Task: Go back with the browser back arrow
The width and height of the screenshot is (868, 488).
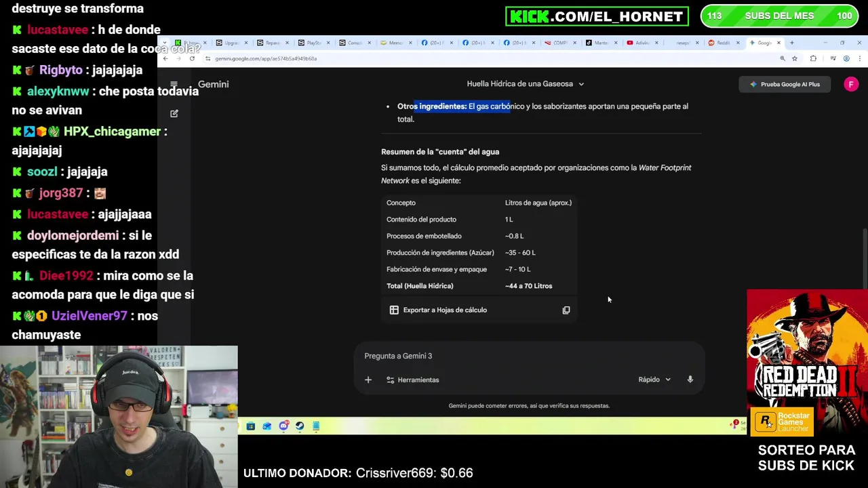Action: click(x=165, y=59)
